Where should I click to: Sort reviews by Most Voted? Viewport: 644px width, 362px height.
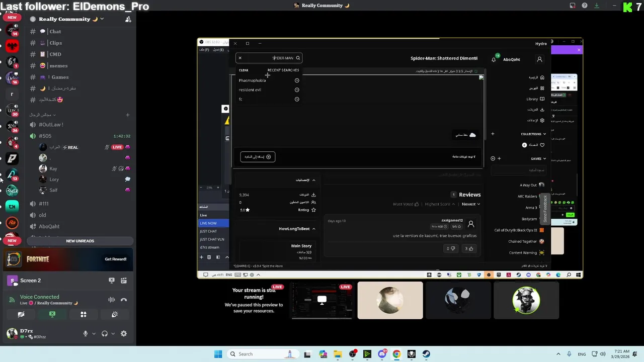[406, 204]
